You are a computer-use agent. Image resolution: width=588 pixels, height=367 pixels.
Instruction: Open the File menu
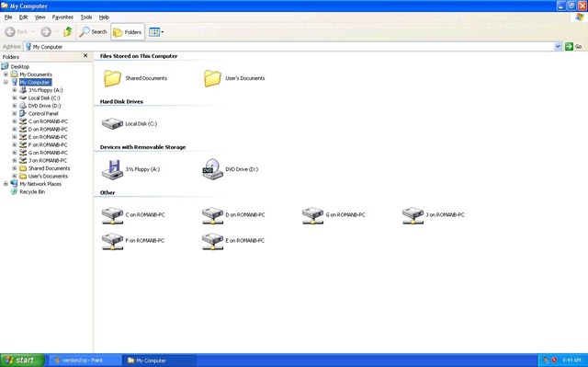coord(8,17)
